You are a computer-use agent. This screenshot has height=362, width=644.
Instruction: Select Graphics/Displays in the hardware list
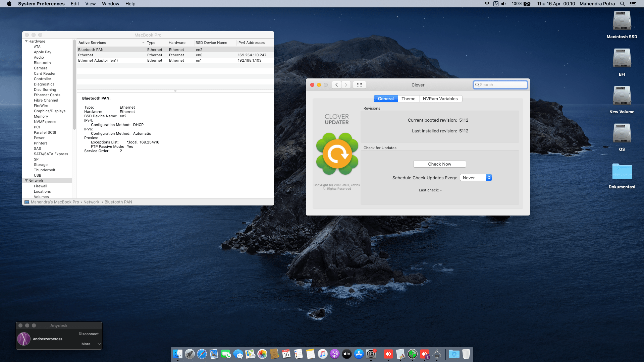click(50, 111)
